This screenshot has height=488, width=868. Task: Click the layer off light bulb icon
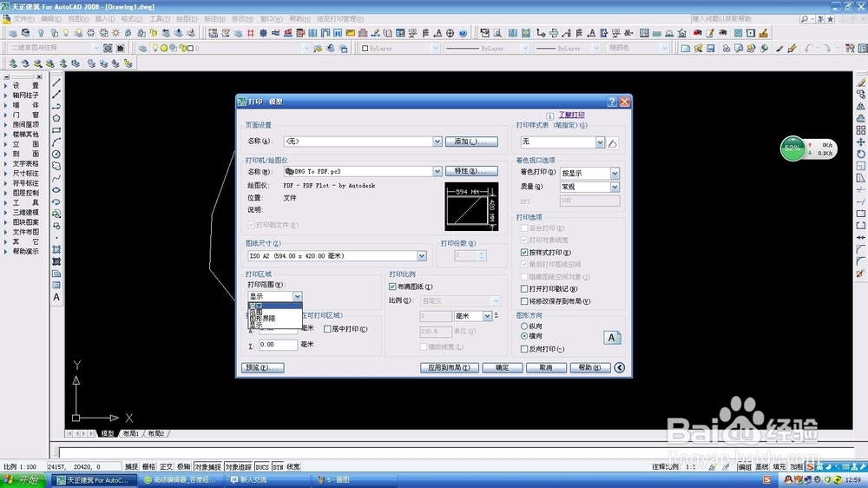point(41,33)
